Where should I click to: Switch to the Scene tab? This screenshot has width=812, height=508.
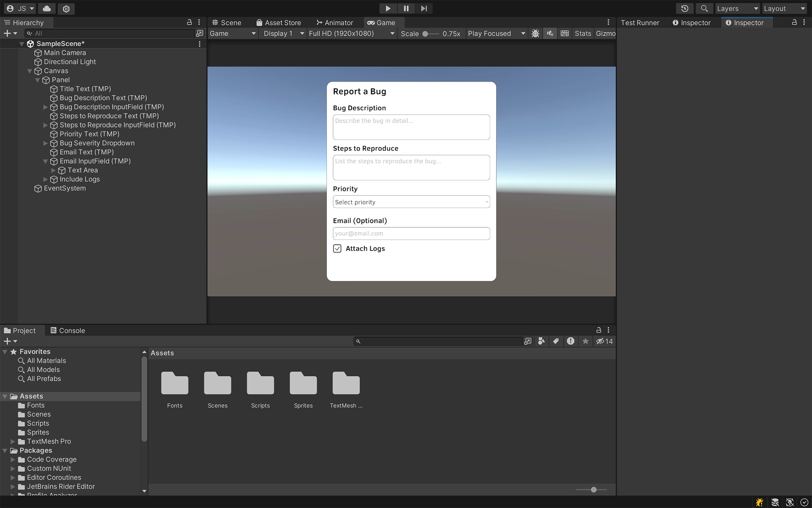click(x=231, y=22)
